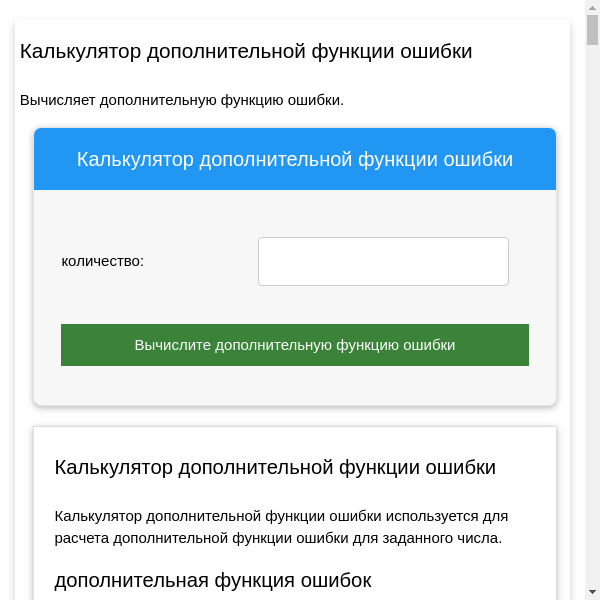Click the vertical scrollbar thumb
The height and width of the screenshot is (600, 600).
click(592, 30)
